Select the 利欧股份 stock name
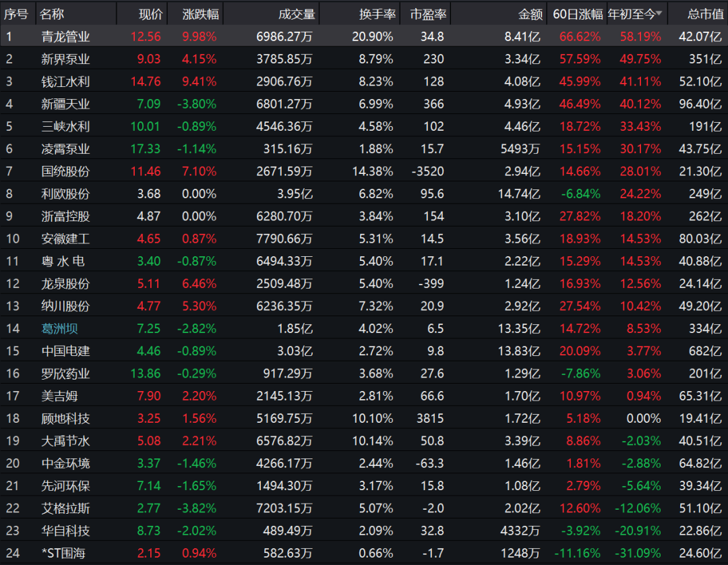The width and height of the screenshot is (728, 565). (65, 194)
